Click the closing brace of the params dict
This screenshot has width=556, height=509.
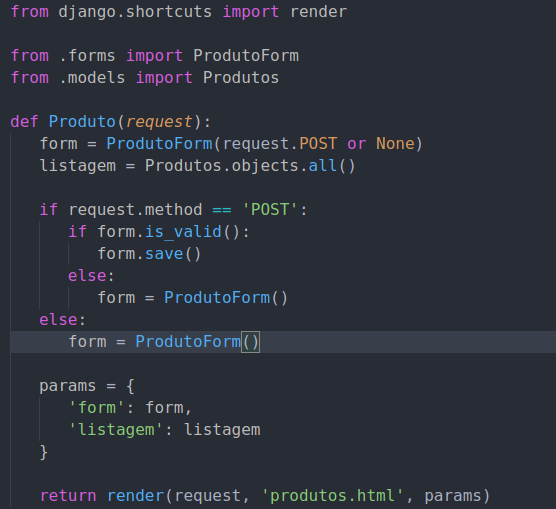coord(44,452)
